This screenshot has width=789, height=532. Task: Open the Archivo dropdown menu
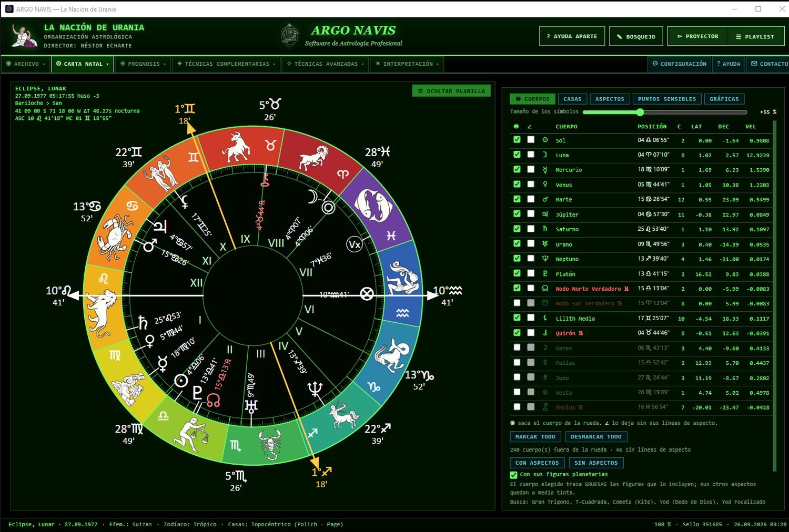[x=25, y=64]
